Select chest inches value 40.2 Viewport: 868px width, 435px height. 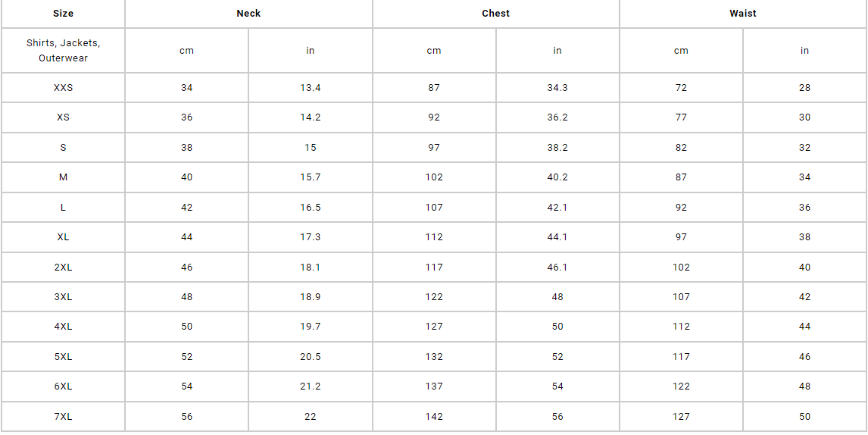coord(557,177)
